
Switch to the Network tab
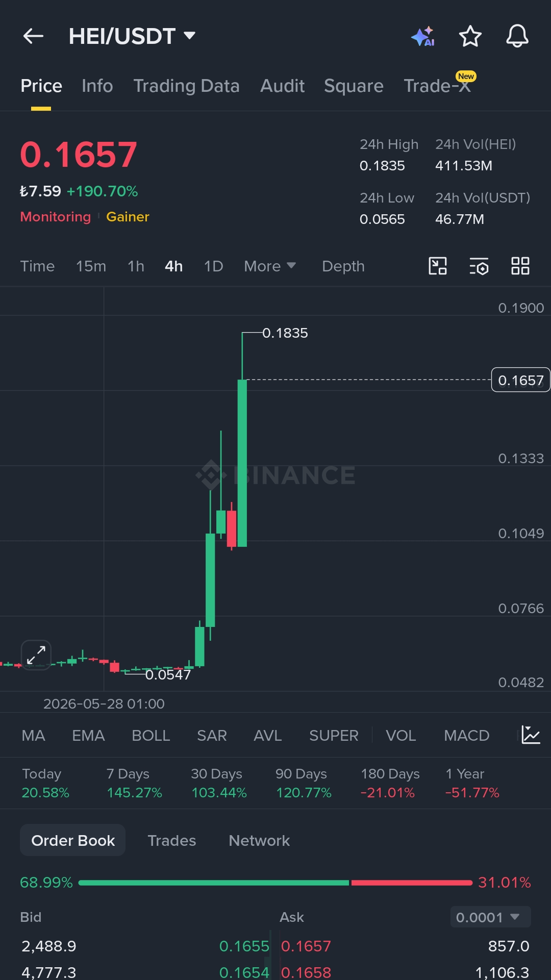point(259,840)
